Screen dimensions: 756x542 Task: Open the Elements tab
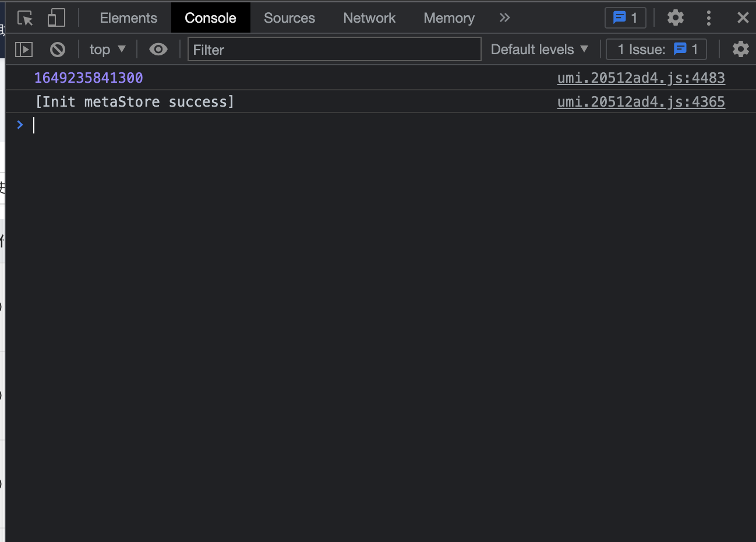pos(128,18)
